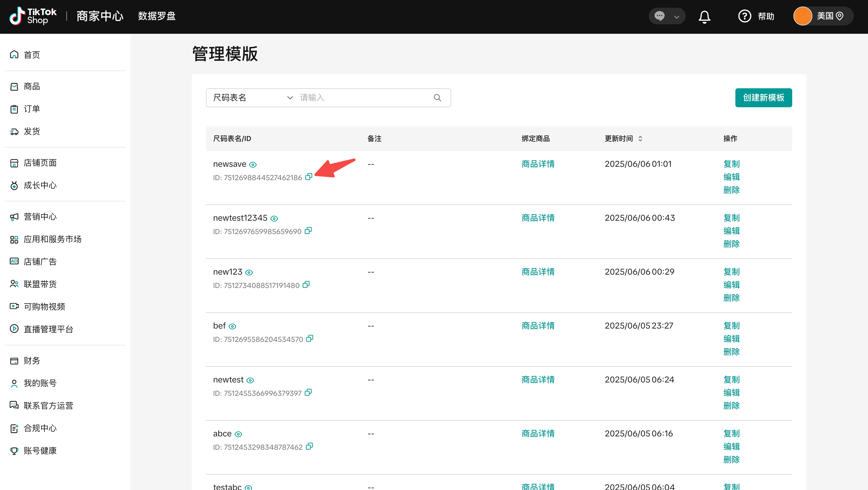Preview new123 template via eye icon

(x=249, y=273)
